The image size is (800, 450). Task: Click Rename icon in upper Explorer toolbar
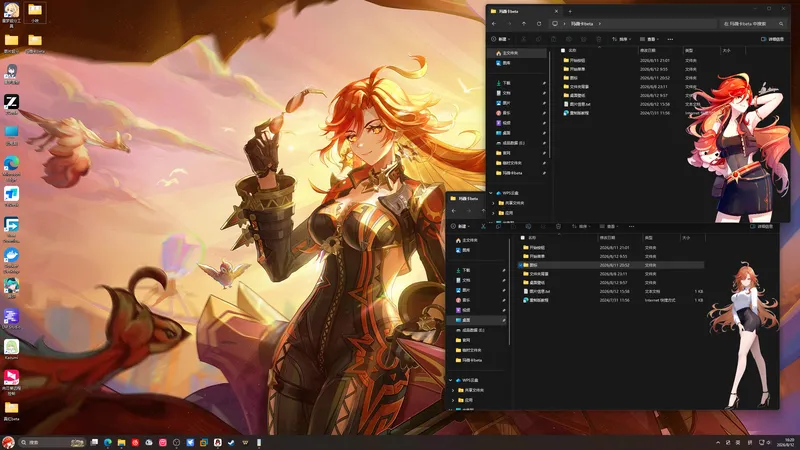(x=568, y=39)
